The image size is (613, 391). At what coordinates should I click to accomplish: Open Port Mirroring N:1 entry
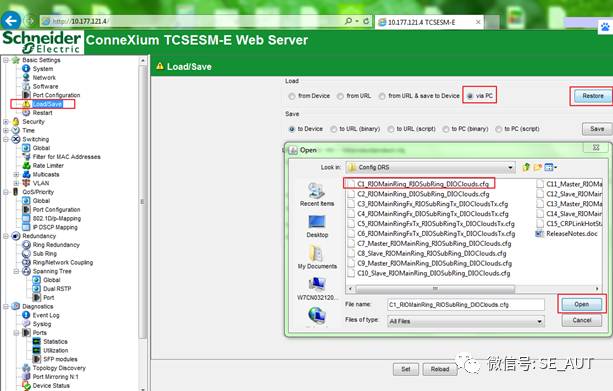pyautogui.click(x=56, y=377)
